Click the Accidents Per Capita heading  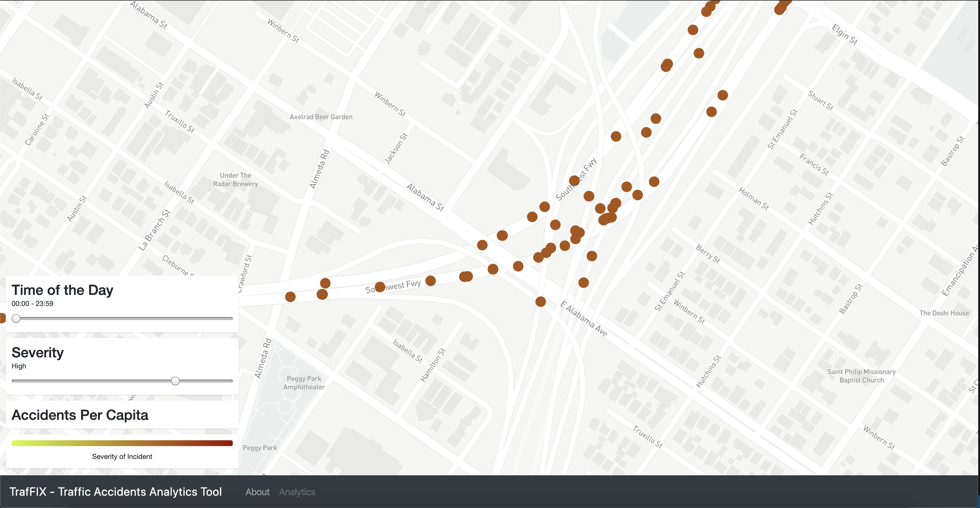[x=80, y=415]
